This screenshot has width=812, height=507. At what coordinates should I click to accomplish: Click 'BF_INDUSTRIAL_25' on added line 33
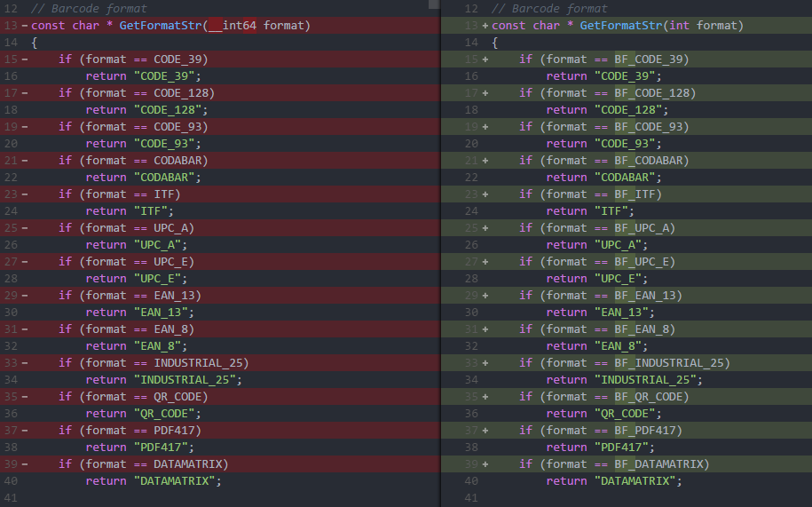pyautogui.click(x=669, y=362)
